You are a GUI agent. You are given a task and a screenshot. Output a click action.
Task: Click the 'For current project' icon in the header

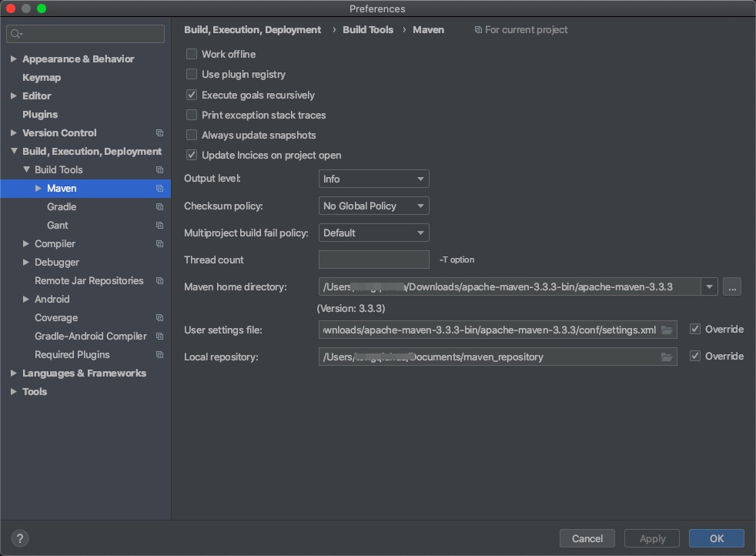pos(479,29)
